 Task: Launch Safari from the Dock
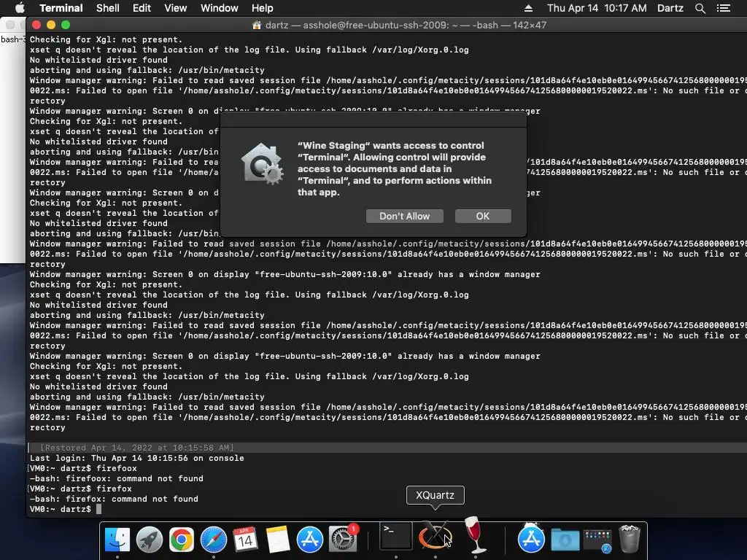(x=214, y=540)
